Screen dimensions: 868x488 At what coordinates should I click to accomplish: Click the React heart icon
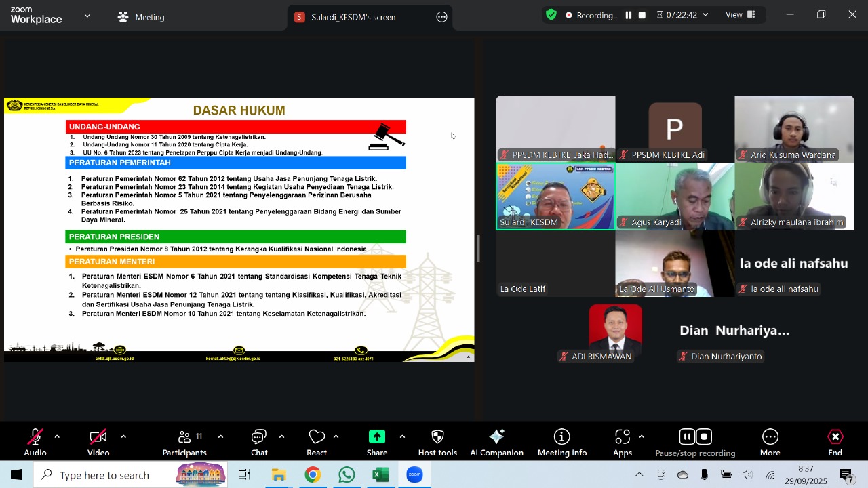point(317,443)
